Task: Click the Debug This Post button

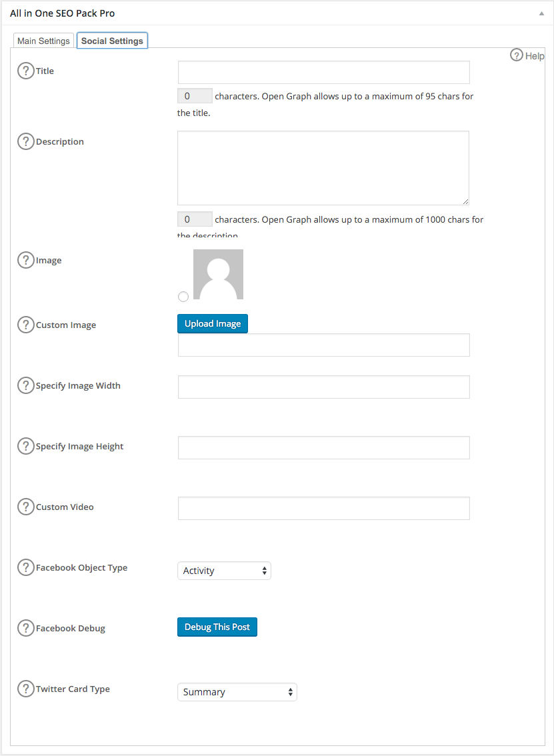Action: click(x=217, y=627)
